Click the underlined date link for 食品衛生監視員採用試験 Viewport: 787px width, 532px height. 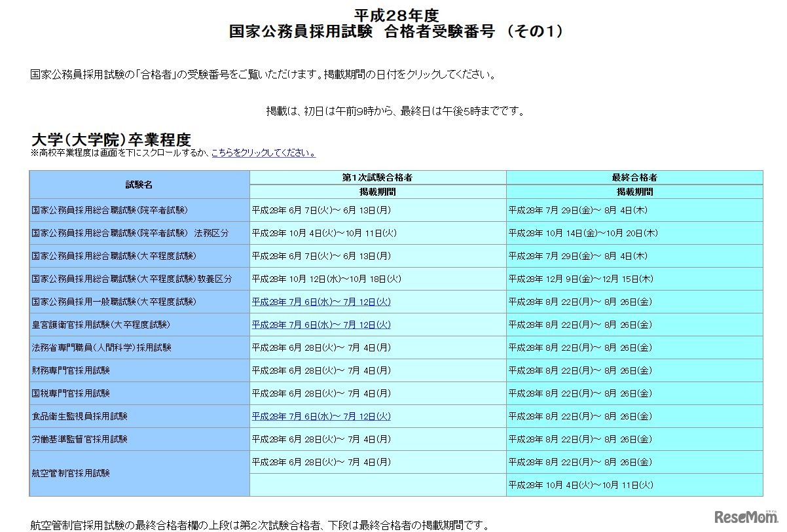point(320,416)
